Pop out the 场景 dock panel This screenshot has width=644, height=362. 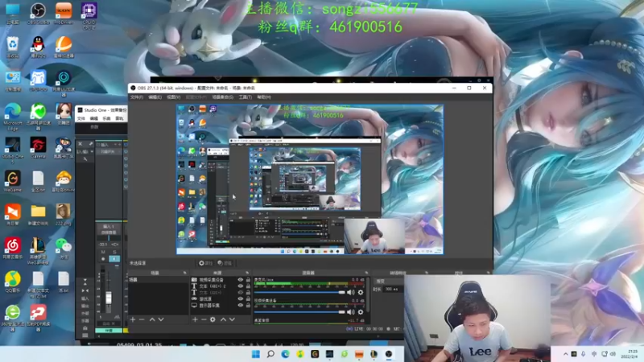click(184, 273)
